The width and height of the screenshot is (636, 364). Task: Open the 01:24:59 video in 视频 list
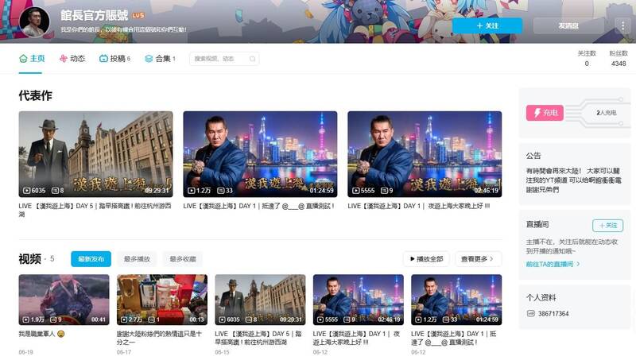(x=456, y=300)
